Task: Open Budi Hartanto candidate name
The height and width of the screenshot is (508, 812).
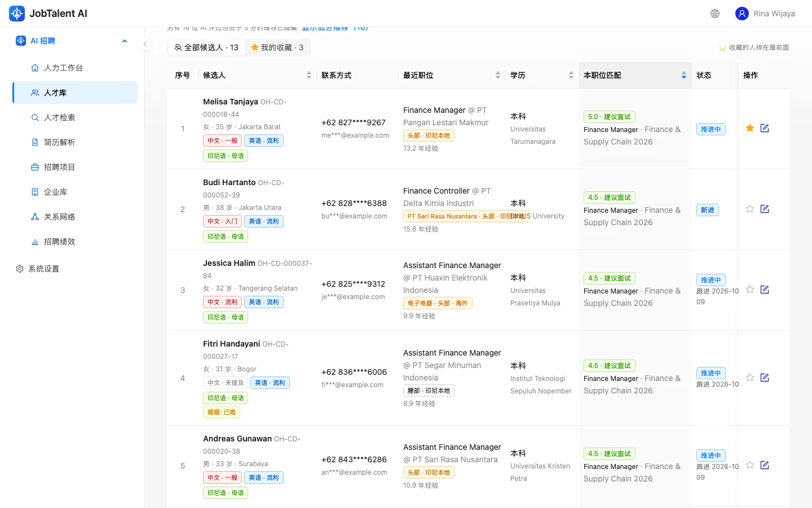Action: [230, 182]
